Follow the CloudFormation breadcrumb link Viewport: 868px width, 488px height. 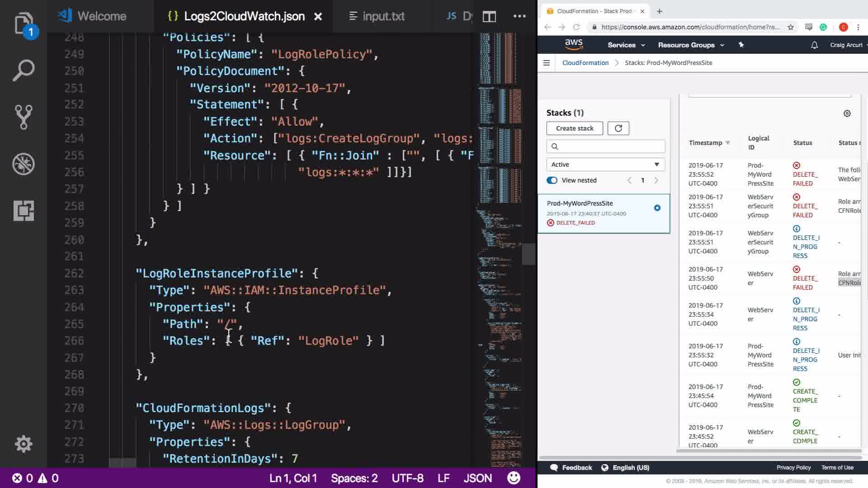tap(585, 63)
